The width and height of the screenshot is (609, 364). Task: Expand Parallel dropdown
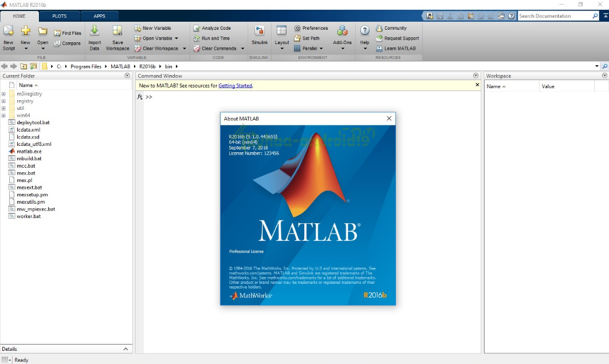[x=321, y=49]
